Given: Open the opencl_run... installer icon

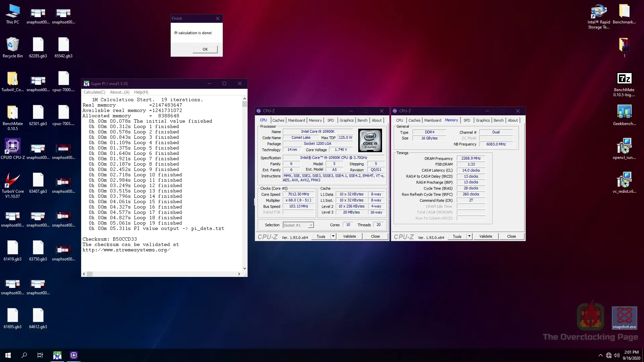Looking at the screenshot, I should 624,149.
